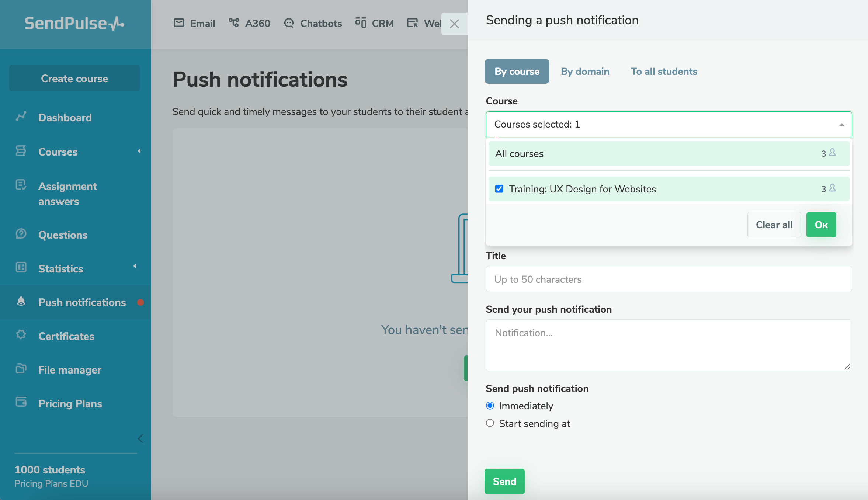
Task: Click the Title input field
Action: tap(669, 279)
